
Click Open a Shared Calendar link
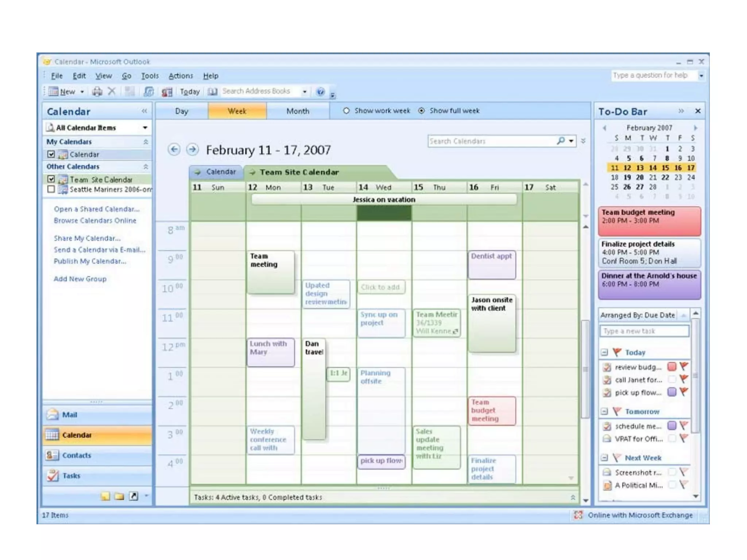click(x=97, y=209)
